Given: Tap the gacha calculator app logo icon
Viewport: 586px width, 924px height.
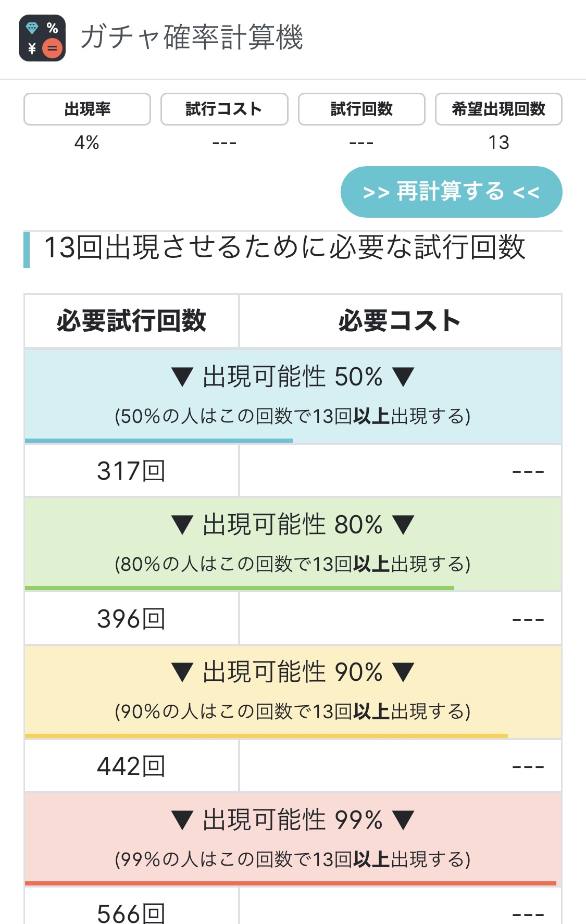Looking at the screenshot, I should (42, 38).
